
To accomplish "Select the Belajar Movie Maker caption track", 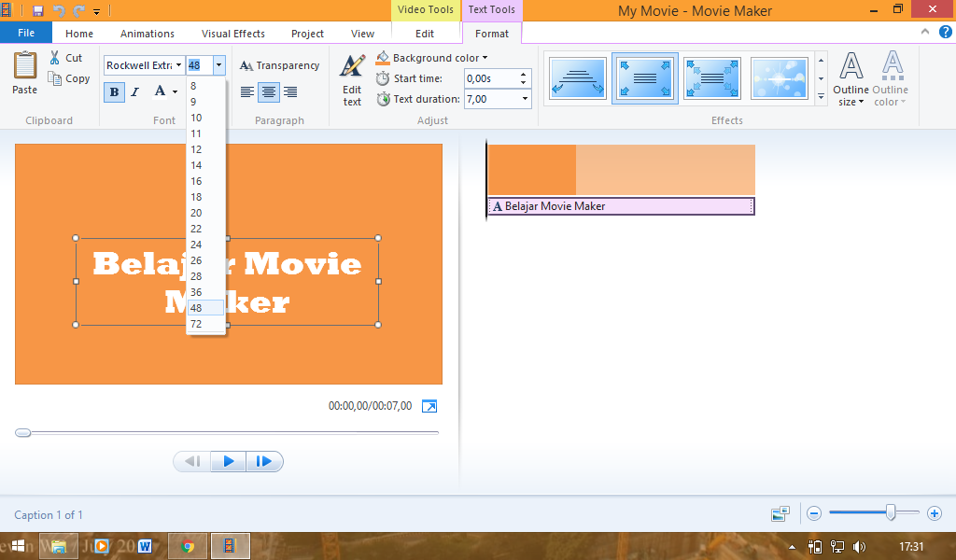I will [x=621, y=206].
